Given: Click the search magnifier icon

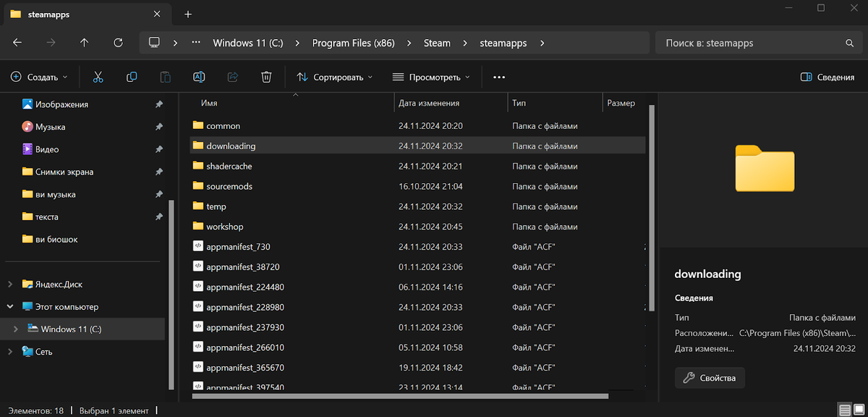Looking at the screenshot, I should click(851, 43).
